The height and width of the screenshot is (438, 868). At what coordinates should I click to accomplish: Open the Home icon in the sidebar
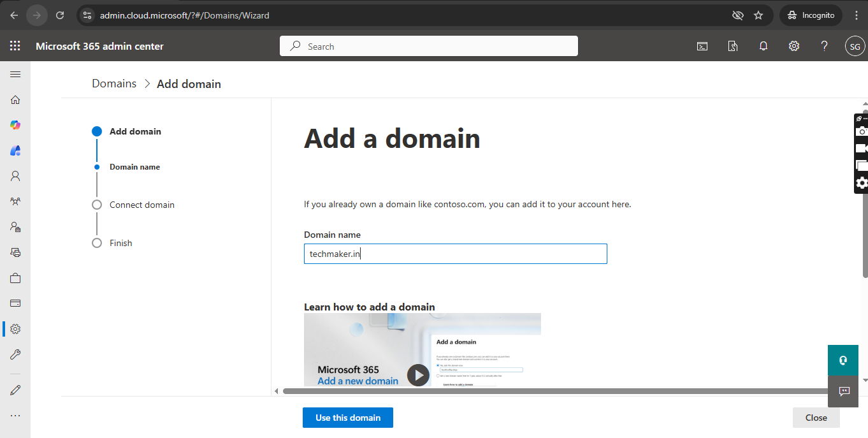[15, 99]
